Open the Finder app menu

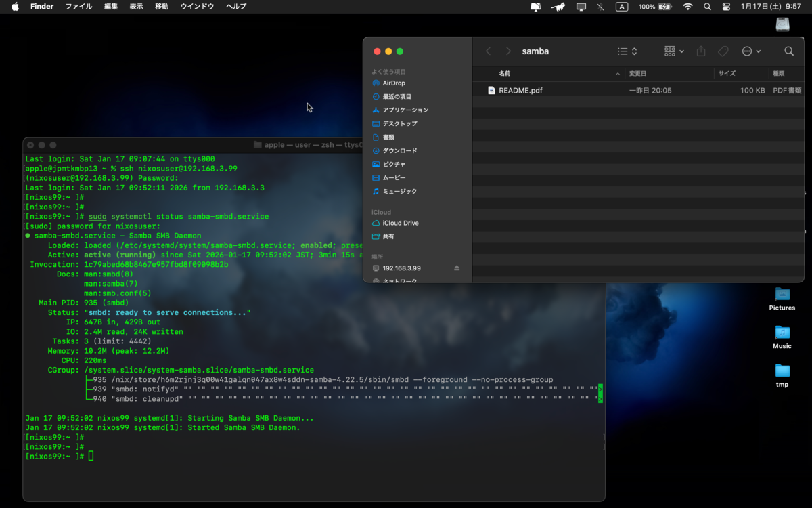pyautogui.click(x=42, y=7)
